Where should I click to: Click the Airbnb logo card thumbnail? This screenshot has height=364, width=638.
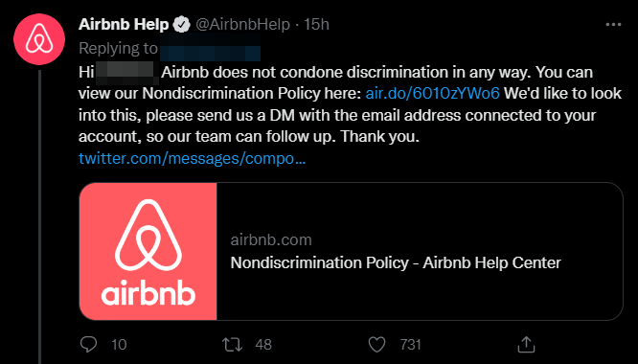tap(148, 251)
